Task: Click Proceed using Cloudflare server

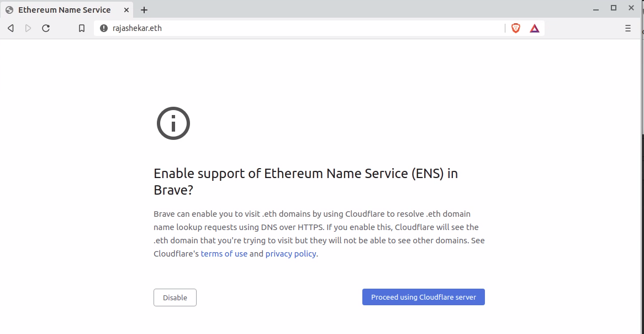Action: coord(424,297)
